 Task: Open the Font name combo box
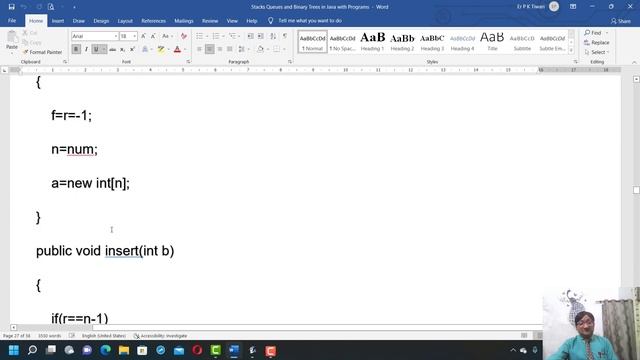(95, 36)
